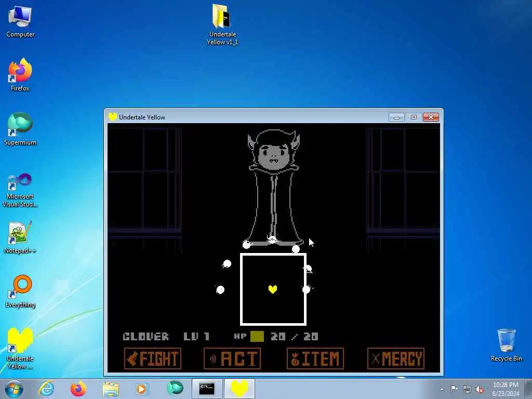532x399 pixels.
Task: Open Windows Media Player from taskbar
Action: click(142, 389)
